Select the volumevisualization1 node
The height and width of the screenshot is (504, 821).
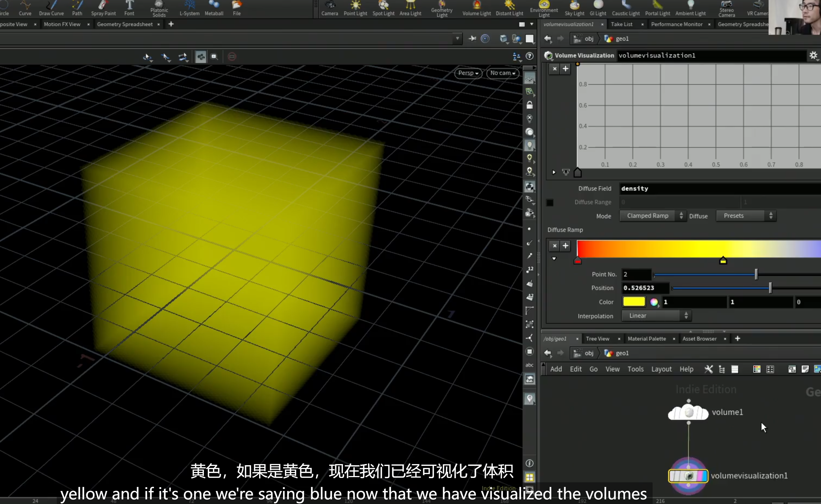688,476
